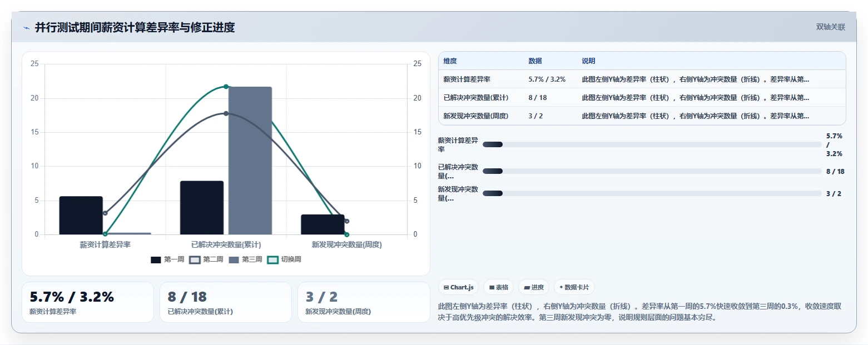Open the 5.7% / 3.2% data card
The image size is (868, 345).
[x=88, y=302]
